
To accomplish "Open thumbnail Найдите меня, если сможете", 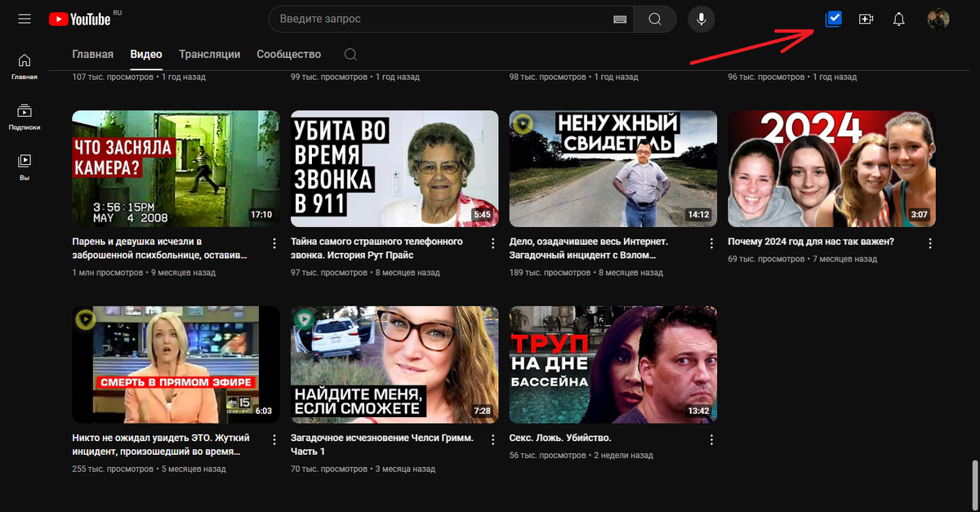I will coord(394,364).
